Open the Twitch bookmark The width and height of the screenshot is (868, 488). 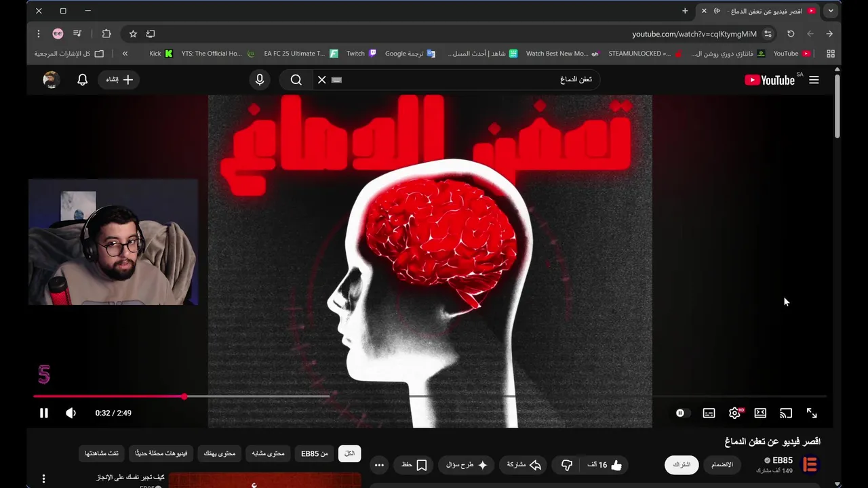click(361, 54)
